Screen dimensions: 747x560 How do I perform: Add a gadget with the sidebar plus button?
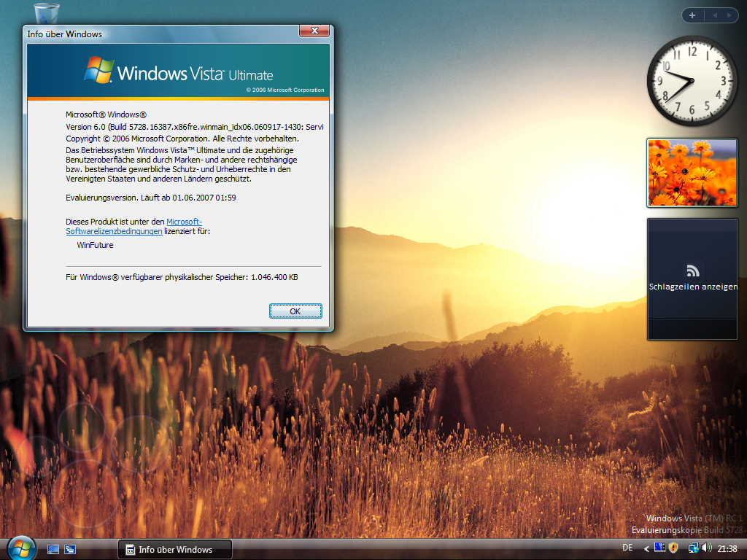click(x=692, y=15)
